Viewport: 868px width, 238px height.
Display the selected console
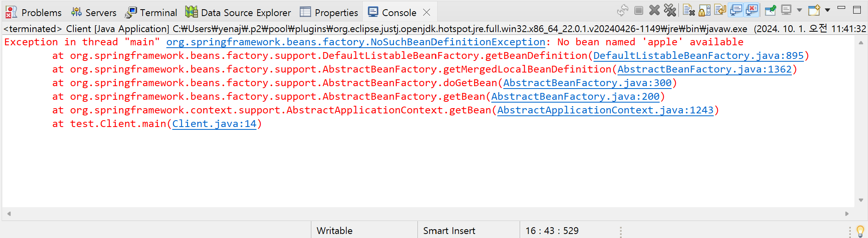pyautogui.click(x=785, y=11)
